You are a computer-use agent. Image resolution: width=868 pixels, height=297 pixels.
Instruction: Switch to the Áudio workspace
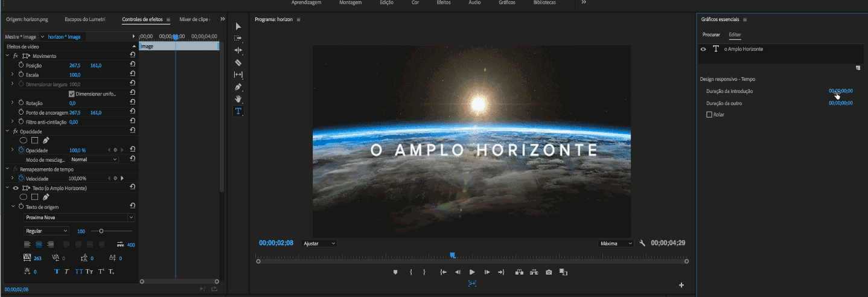(475, 2)
